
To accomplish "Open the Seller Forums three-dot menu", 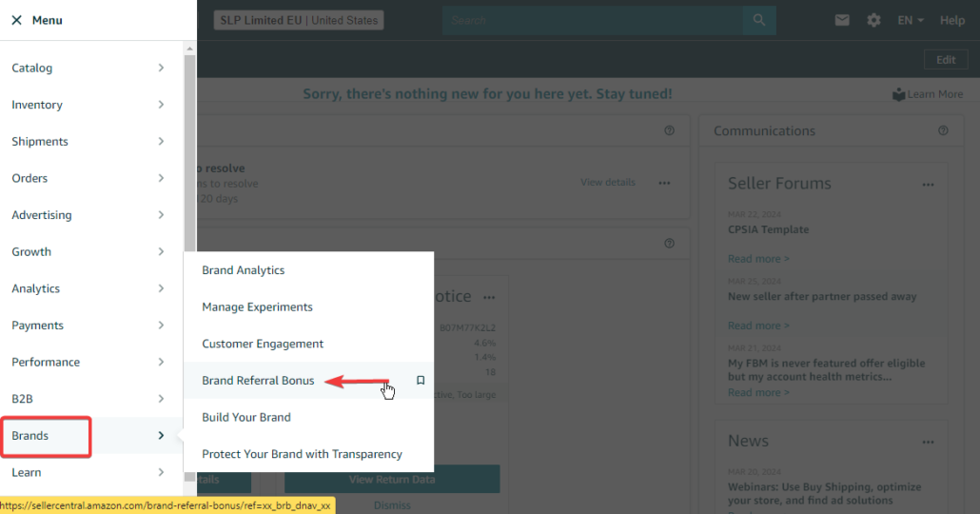I will (928, 185).
